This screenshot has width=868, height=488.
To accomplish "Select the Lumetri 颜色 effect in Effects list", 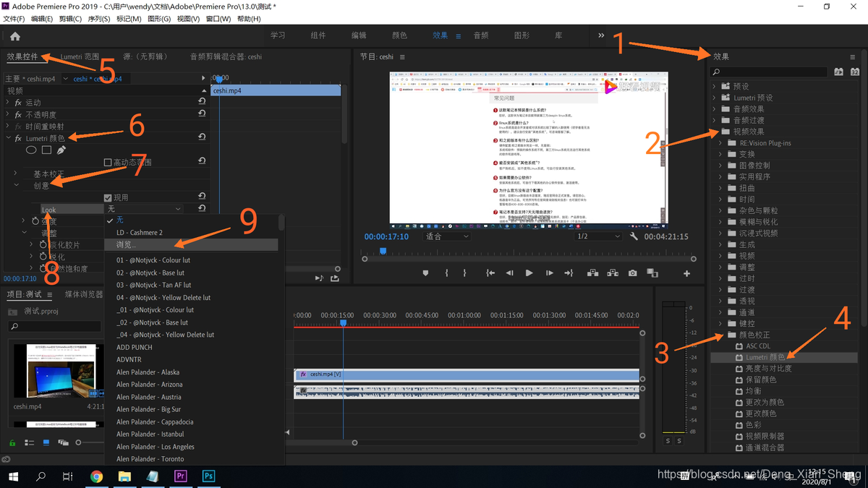I will pyautogui.click(x=765, y=357).
